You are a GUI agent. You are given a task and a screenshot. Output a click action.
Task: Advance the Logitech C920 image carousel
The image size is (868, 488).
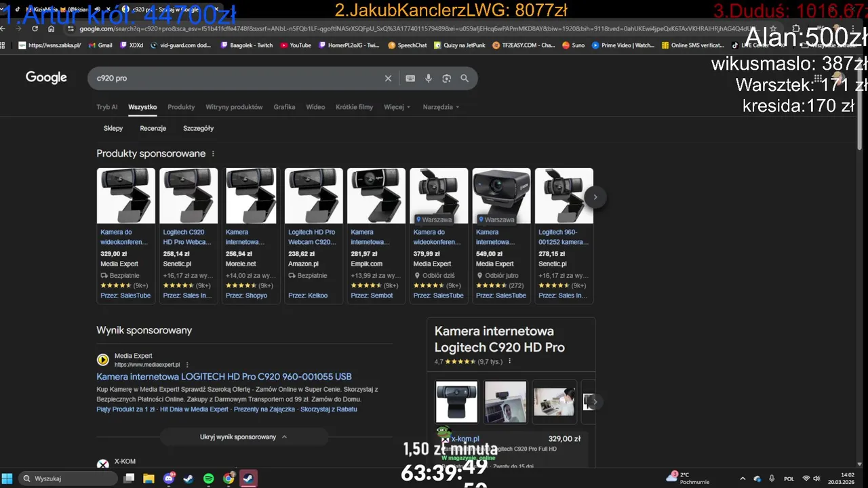click(x=594, y=401)
